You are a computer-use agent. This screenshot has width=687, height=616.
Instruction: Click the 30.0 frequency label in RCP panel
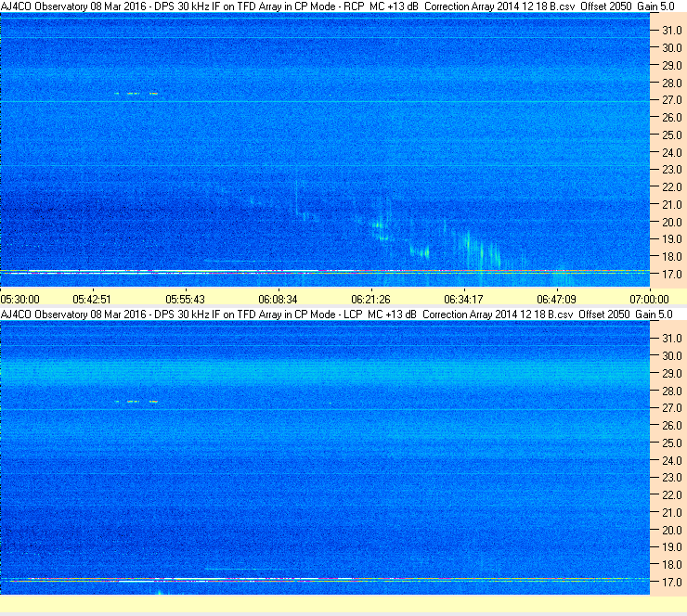tap(671, 48)
